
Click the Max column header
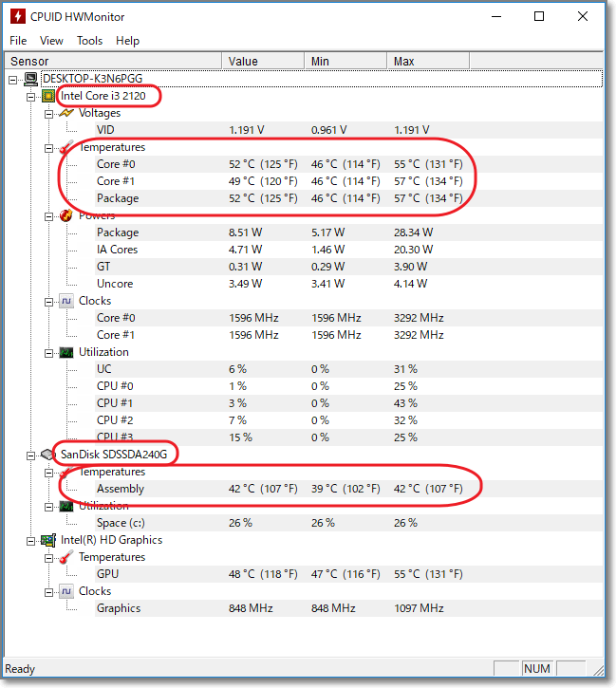404,62
